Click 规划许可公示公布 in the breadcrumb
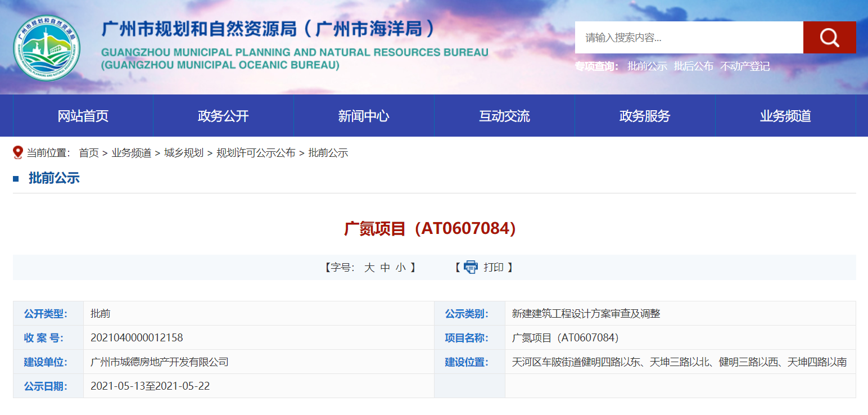The height and width of the screenshot is (415, 868). point(256,153)
